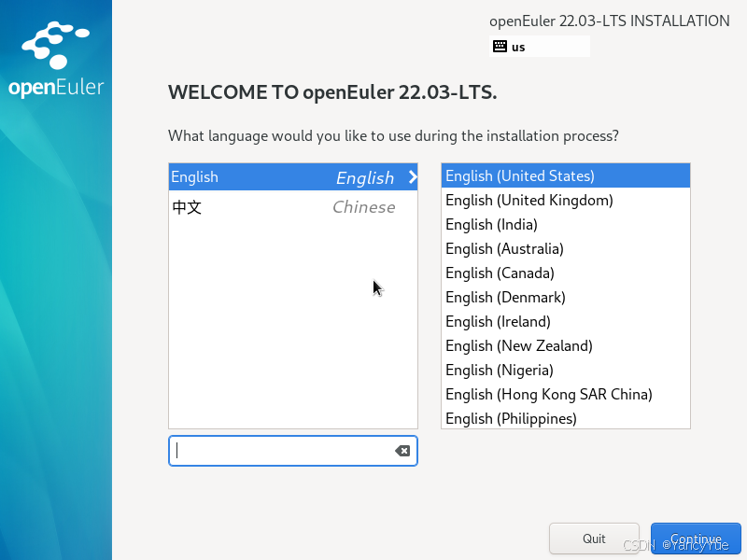
Task: Select English (Canada) in the right panel
Action: click(501, 273)
